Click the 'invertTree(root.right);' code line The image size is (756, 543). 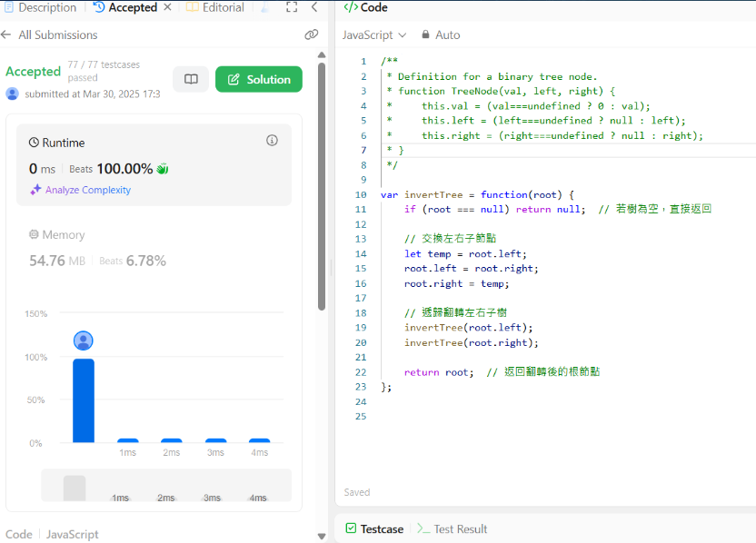pos(471,342)
